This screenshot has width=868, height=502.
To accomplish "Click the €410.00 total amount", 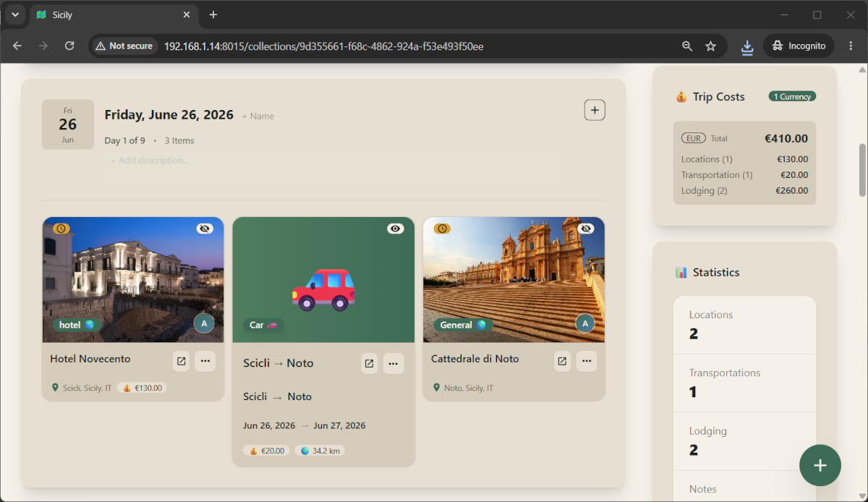I will (786, 139).
